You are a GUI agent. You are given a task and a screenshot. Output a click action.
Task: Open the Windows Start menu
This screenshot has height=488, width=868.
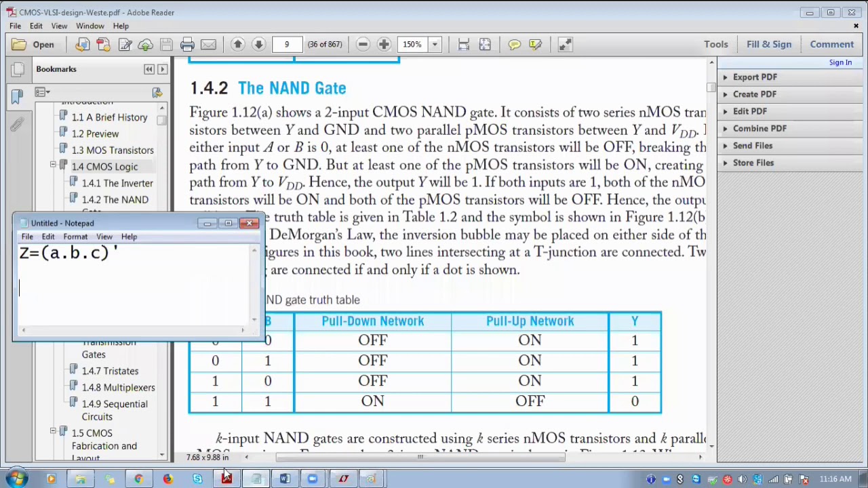click(16, 479)
